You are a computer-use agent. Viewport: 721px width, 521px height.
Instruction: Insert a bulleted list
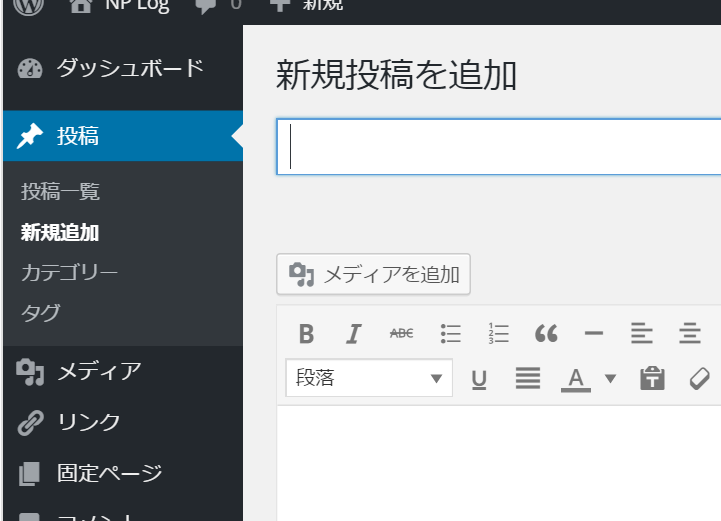(x=450, y=333)
